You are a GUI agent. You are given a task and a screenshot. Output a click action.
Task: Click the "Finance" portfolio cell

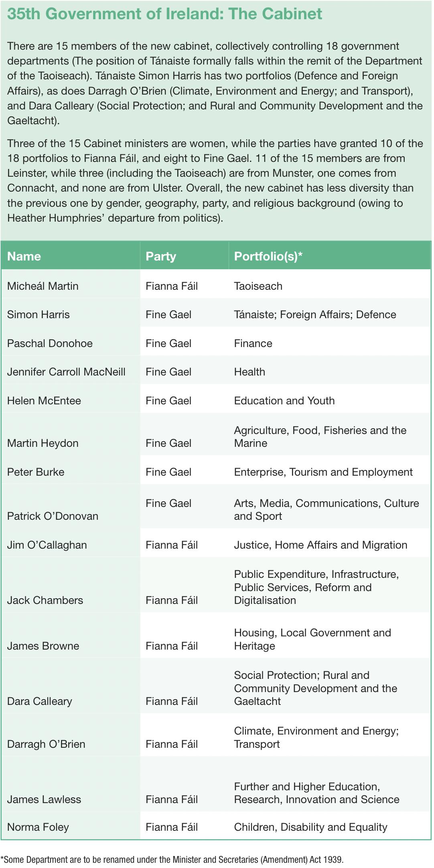click(x=253, y=343)
